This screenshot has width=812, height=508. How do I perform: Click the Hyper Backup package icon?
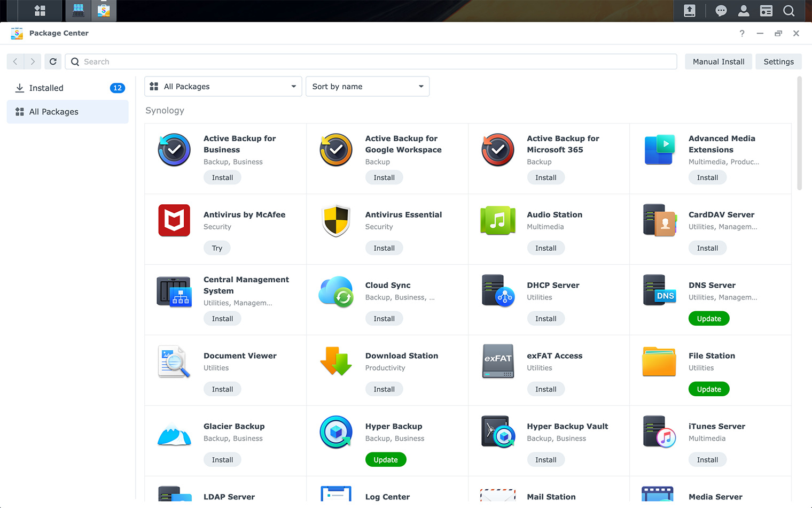[x=336, y=432]
